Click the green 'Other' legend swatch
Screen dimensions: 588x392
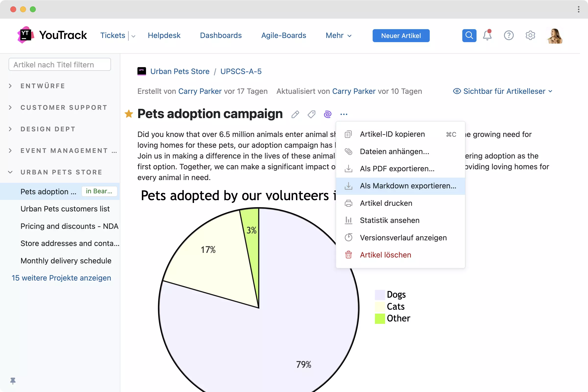coord(380,318)
